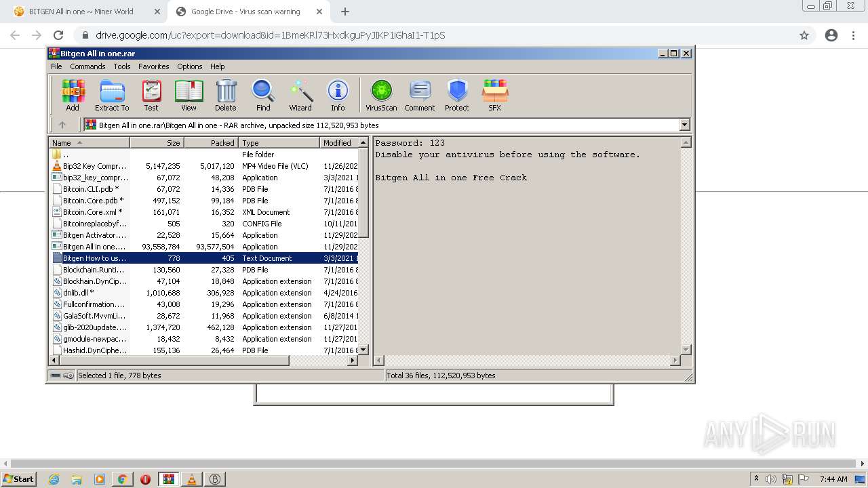Expand the archive path dropdown
Screen dimensions: 868x488
pos(684,125)
